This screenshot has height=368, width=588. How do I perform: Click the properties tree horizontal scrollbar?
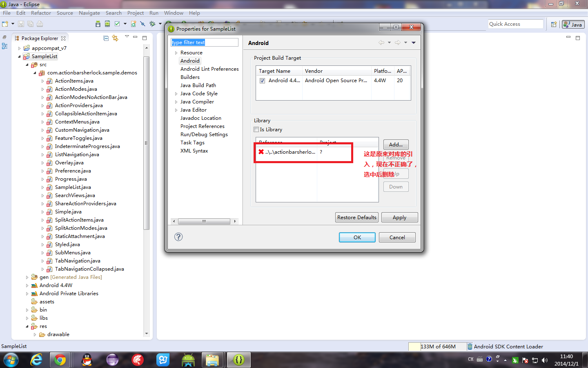tap(204, 221)
